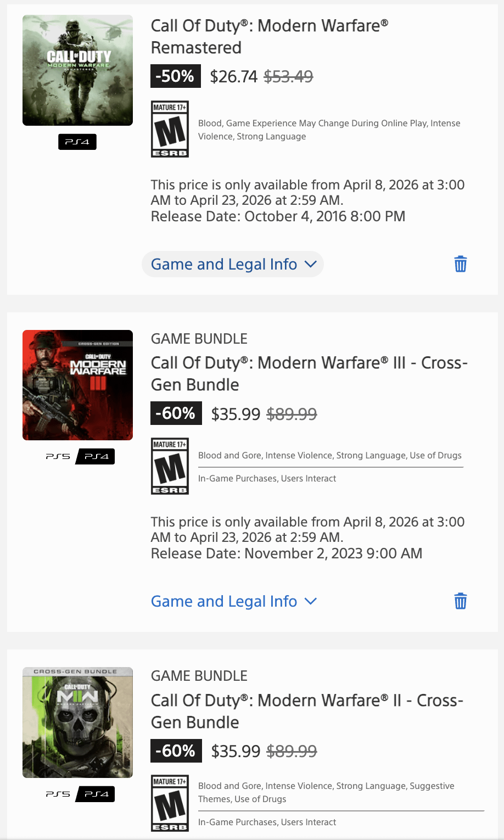
Task: Open Modern Warfare II skull cover thumbnail
Action: (77, 722)
